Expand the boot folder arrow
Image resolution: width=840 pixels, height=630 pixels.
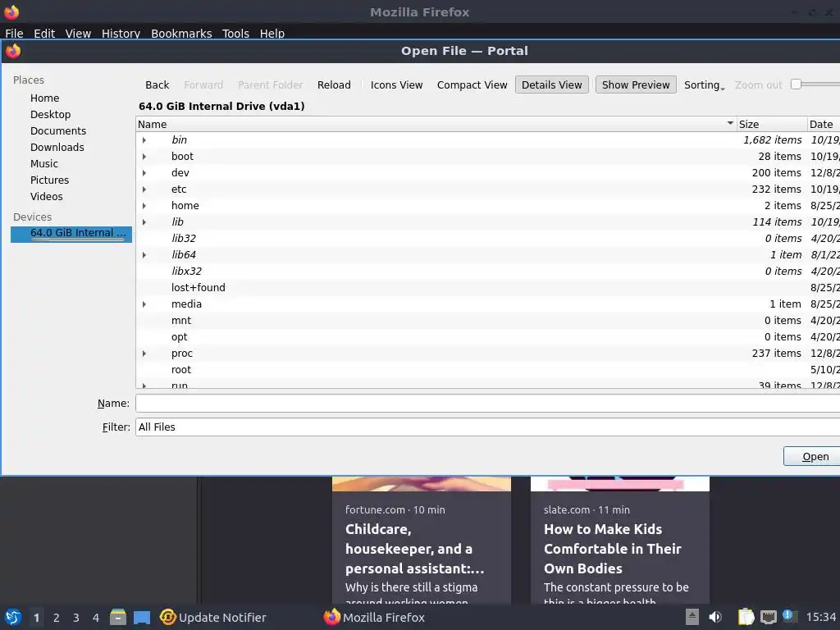(x=144, y=157)
